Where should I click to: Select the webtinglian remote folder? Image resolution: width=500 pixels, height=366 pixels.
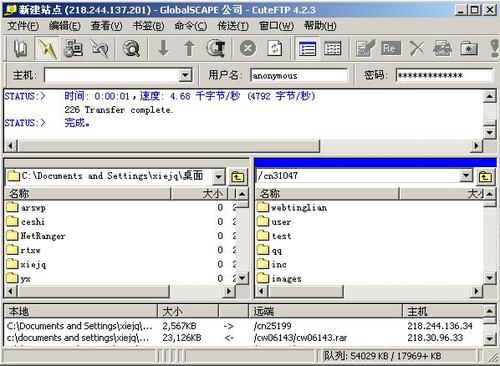point(293,208)
